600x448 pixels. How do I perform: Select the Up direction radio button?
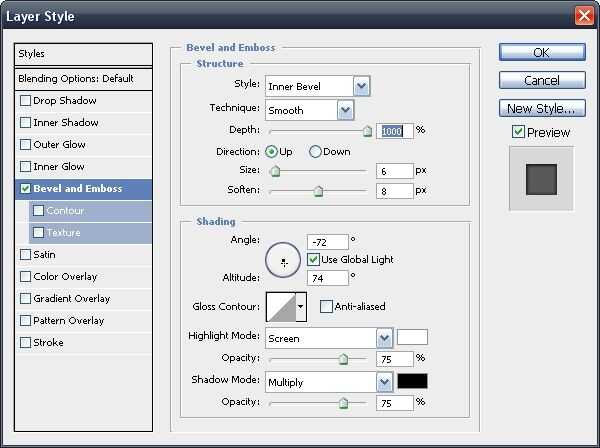(x=271, y=152)
